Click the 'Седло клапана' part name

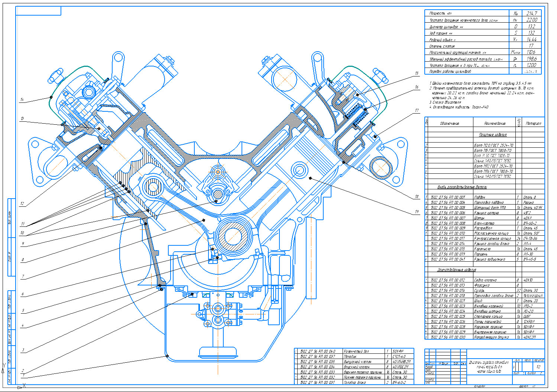[485, 280]
